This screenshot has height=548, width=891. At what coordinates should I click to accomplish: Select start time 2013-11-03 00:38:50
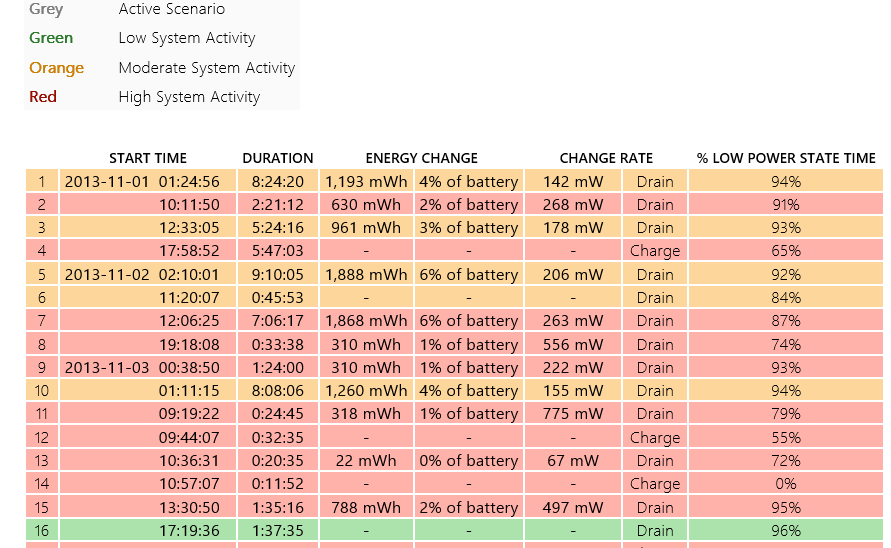pyautogui.click(x=148, y=367)
